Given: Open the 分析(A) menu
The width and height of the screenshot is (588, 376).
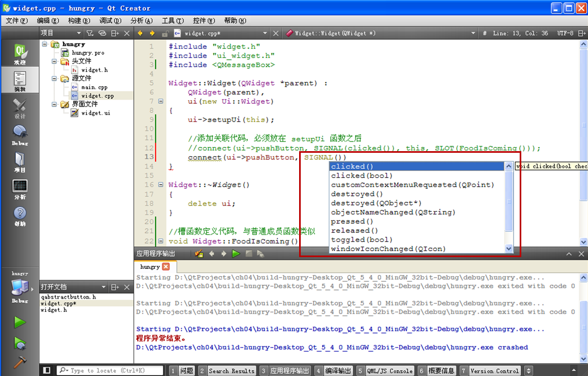Looking at the screenshot, I should pos(141,20).
